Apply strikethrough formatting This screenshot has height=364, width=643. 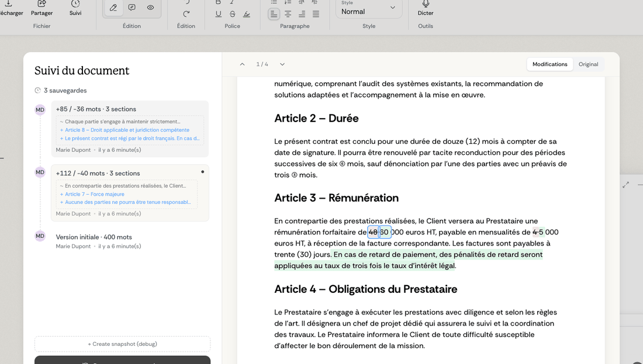[x=232, y=14]
